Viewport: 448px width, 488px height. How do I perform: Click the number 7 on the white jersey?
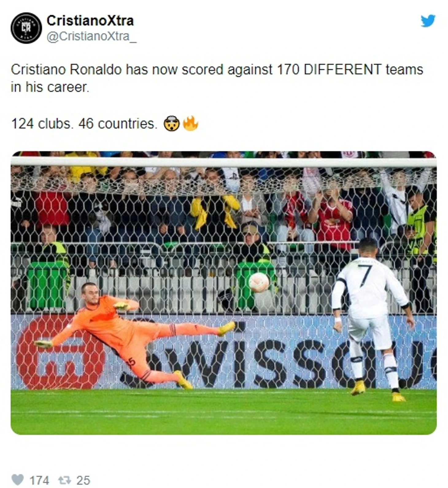click(365, 276)
